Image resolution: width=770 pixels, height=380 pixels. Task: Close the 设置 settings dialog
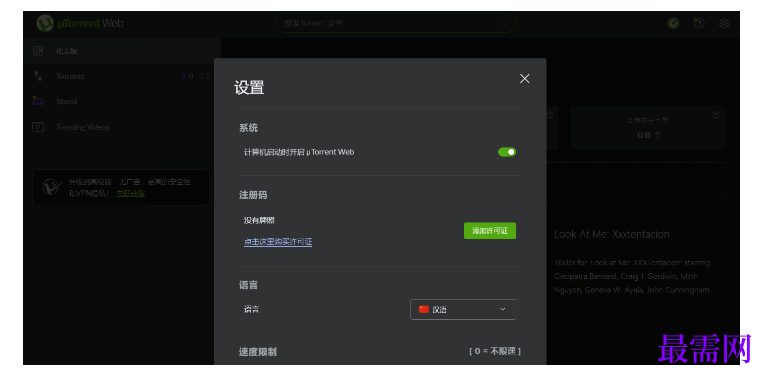click(x=524, y=79)
